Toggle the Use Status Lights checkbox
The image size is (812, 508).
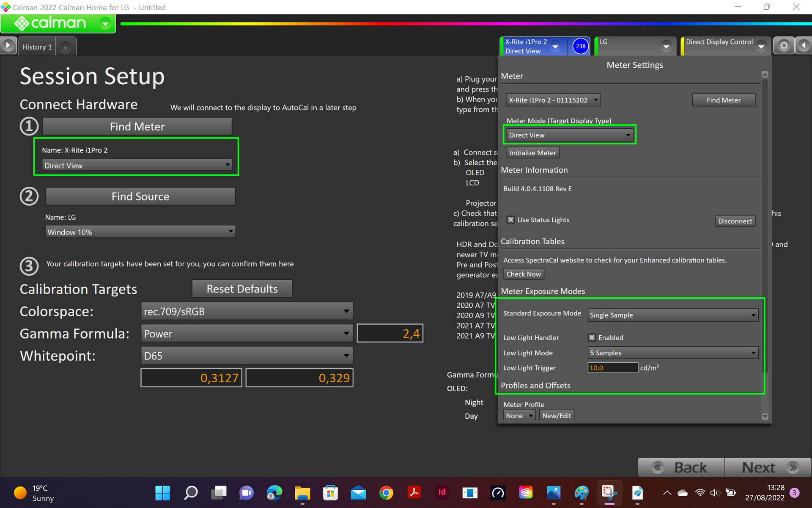tap(511, 220)
